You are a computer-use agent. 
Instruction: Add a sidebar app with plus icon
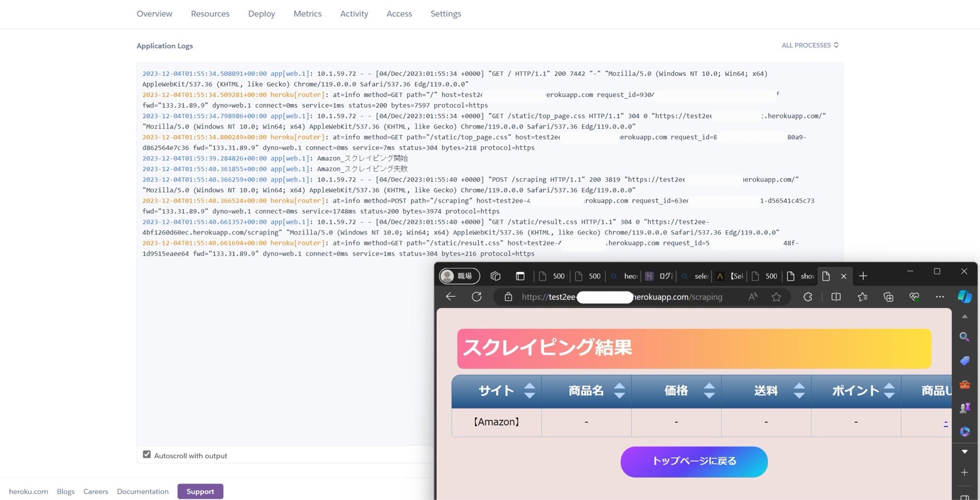pos(965,472)
